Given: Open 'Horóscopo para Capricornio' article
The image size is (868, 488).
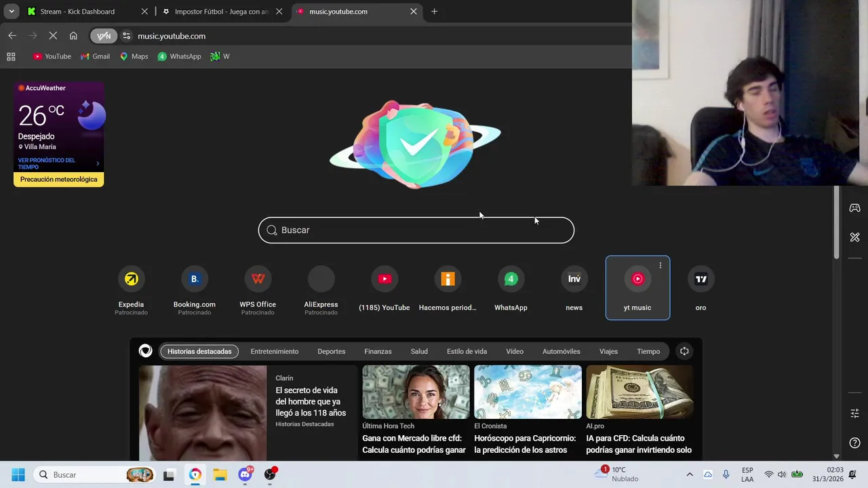Looking at the screenshot, I should (x=528, y=411).
